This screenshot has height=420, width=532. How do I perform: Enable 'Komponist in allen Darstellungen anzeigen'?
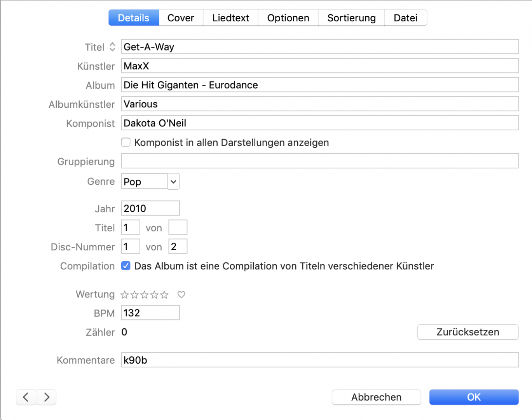pos(126,142)
